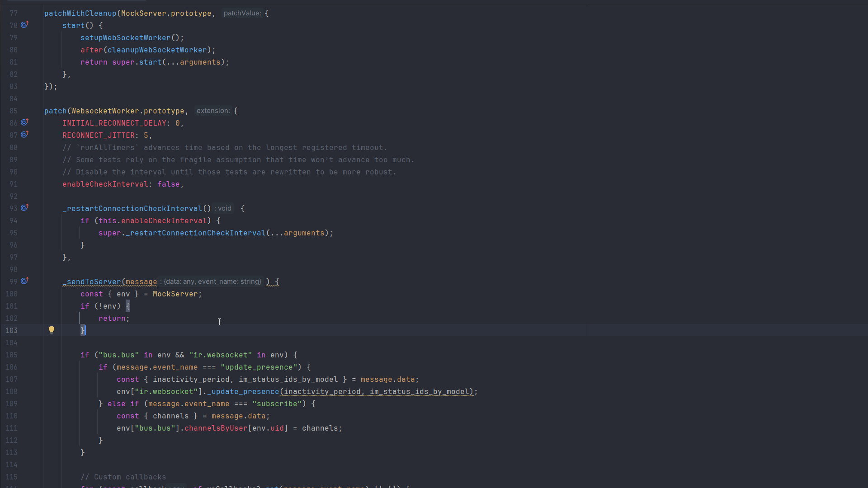Click channelsByUser on line 111
868x488 pixels.
pos(216,428)
